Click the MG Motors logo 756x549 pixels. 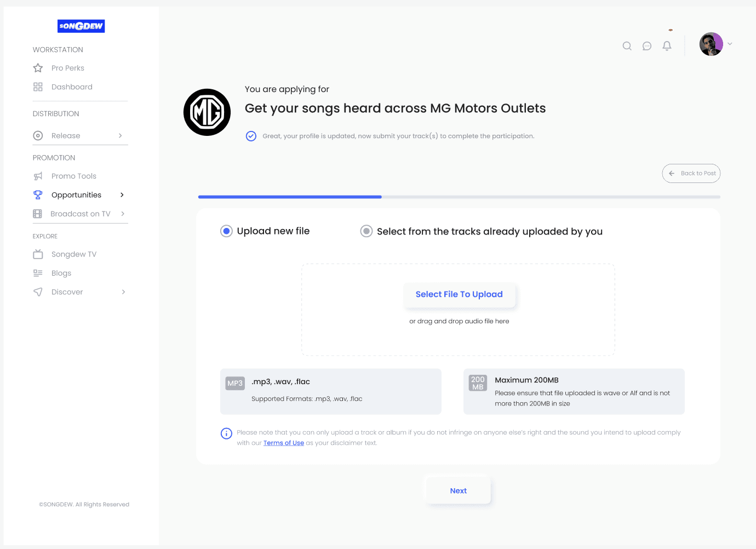click(x=207, y=112)
